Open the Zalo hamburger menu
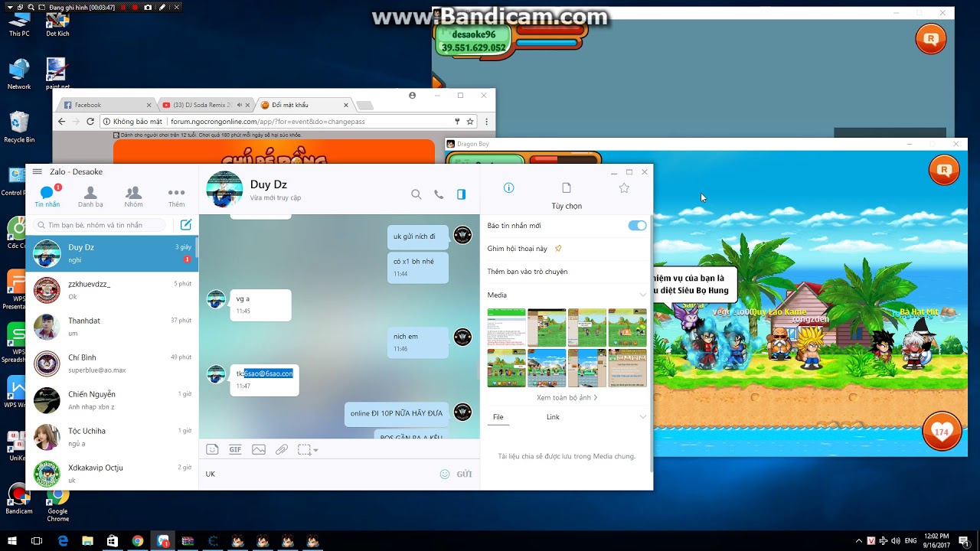This screenshot has width=980, height=551. (x=37, y=171)
